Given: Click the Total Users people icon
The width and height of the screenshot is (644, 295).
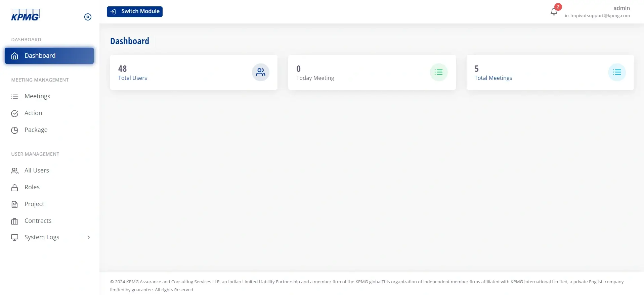Looking at the screenshot, I should [260, 72].
